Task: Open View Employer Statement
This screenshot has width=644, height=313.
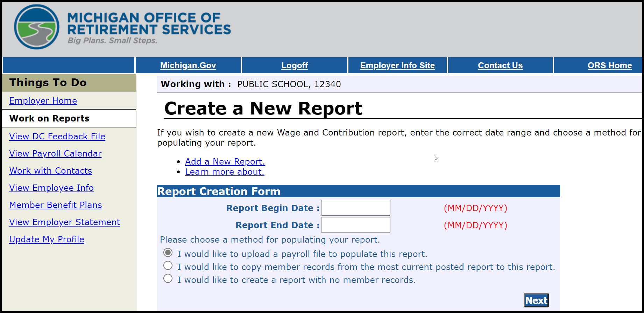Action: 65,222
